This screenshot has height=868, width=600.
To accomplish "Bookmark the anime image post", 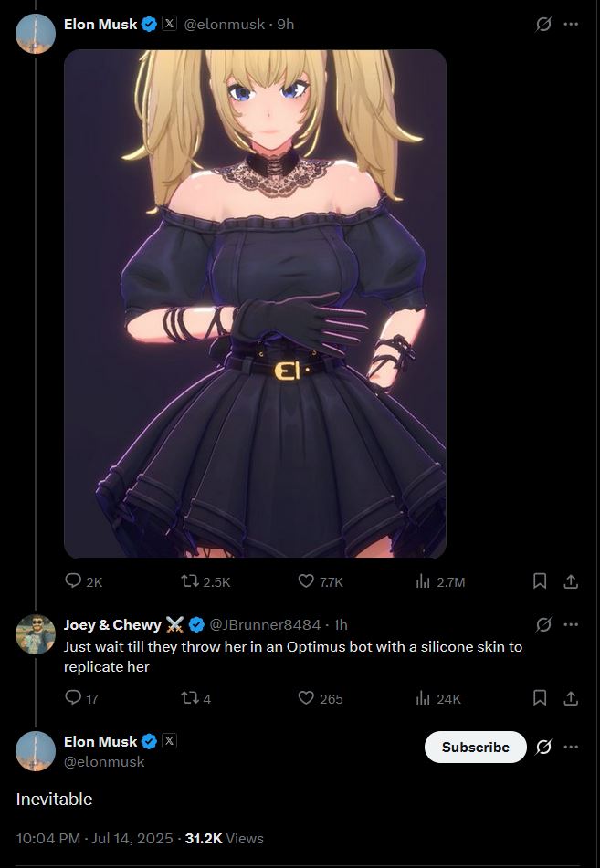I will [540, 581].
